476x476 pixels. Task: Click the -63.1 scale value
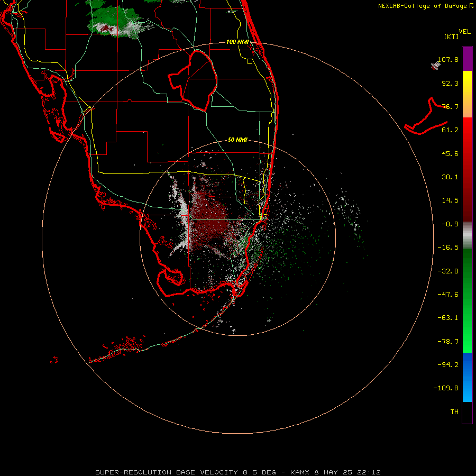[448, 318]
